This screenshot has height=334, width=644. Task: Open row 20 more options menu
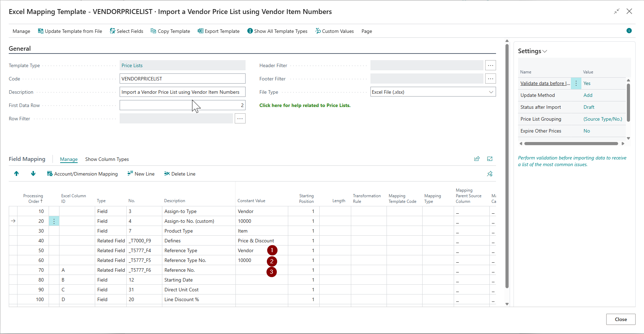54,221
